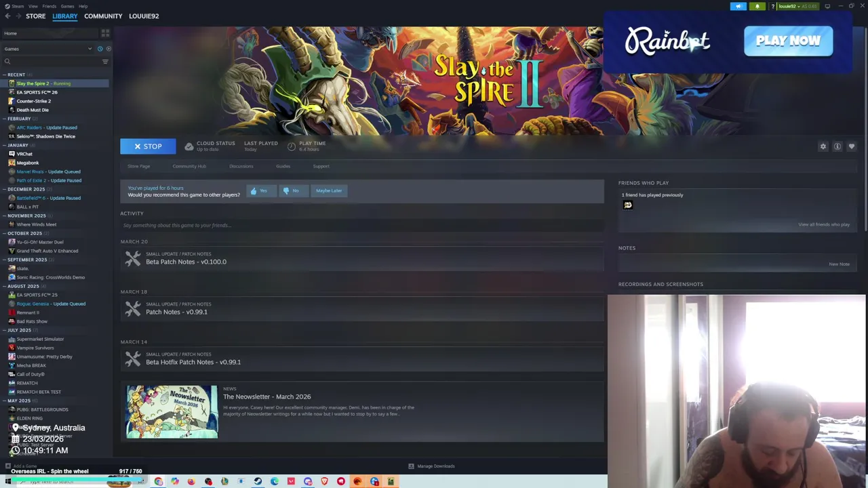The height and width of the screenshot is (488, 868).
Task: Open the View menu
Action: click(x=33, y=6)
